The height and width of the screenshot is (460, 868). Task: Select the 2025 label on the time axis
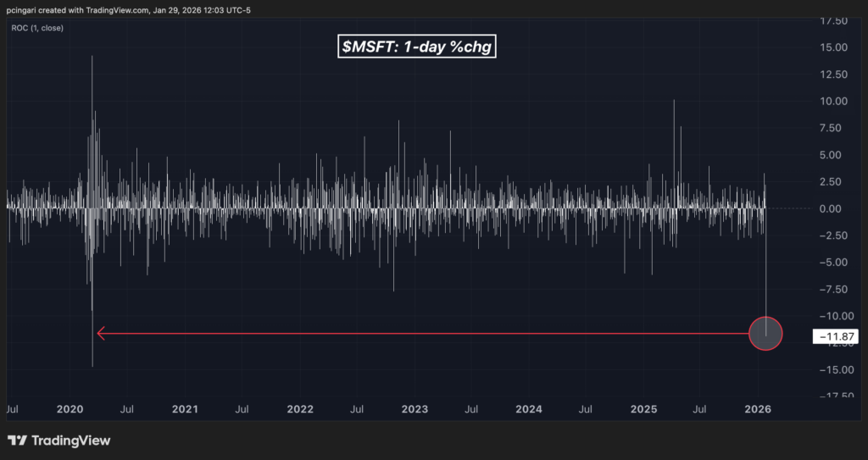(x=644, y=409)
